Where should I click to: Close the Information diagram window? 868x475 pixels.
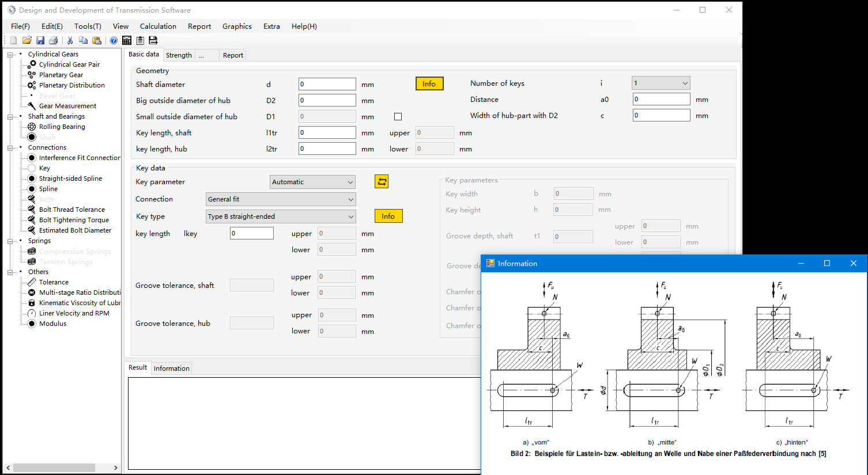click(854, 263)
